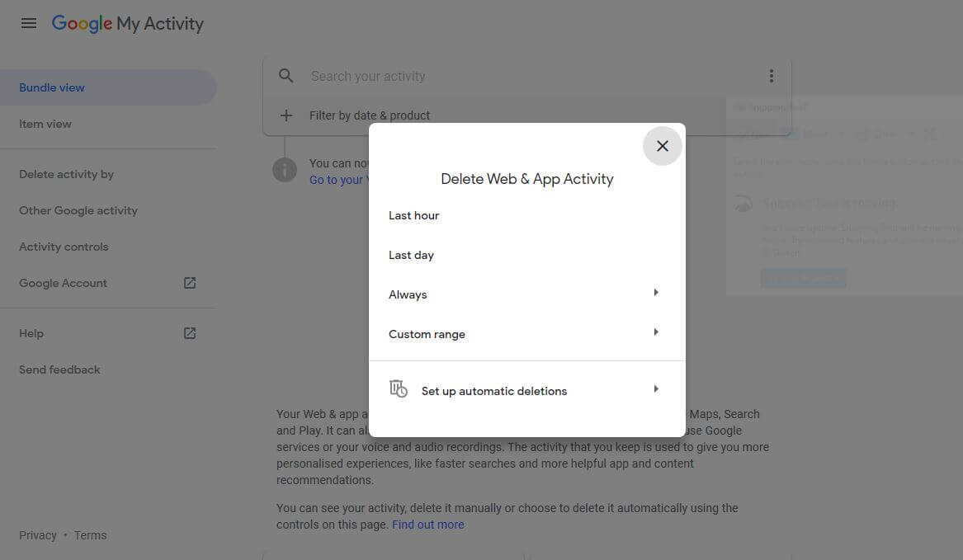
Task: Open the Find out more link
Action: click(x=428, y=525)
